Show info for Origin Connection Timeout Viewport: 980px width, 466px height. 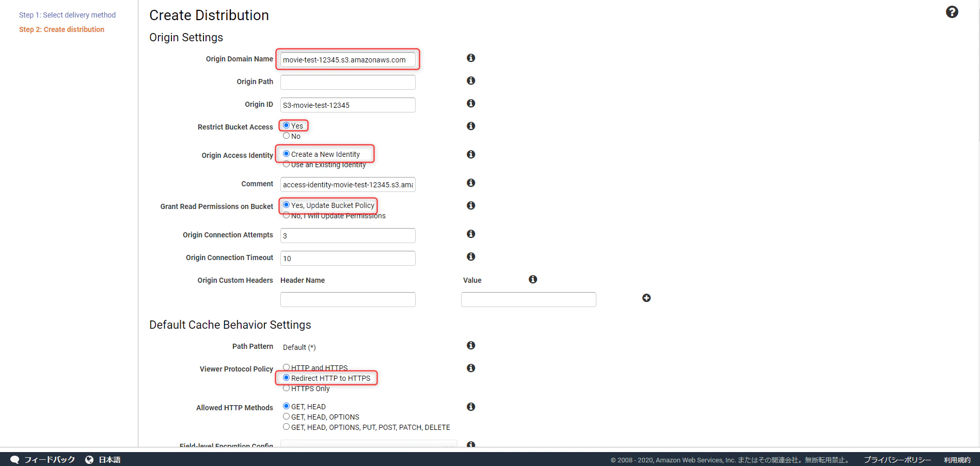tap(471, 256)
